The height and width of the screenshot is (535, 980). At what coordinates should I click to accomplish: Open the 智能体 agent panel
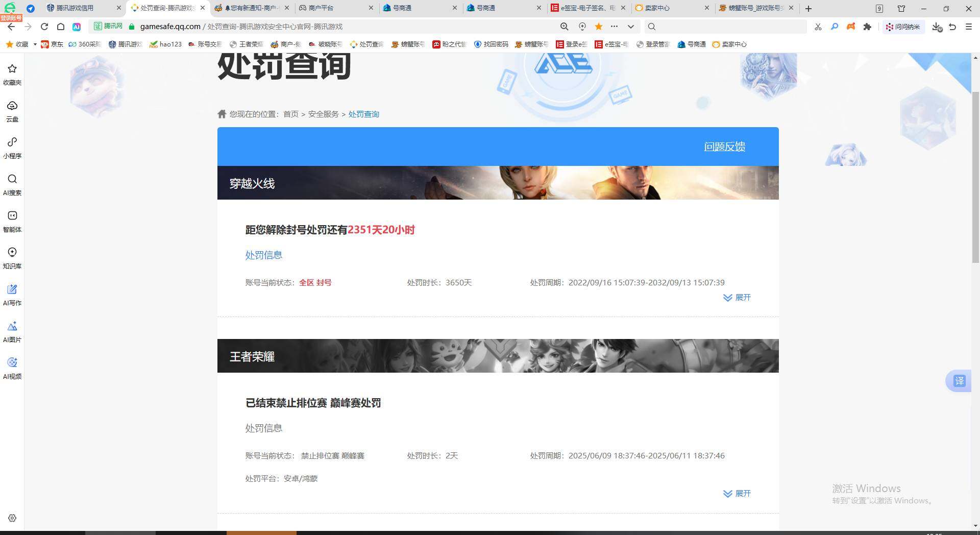pos(12,221)
